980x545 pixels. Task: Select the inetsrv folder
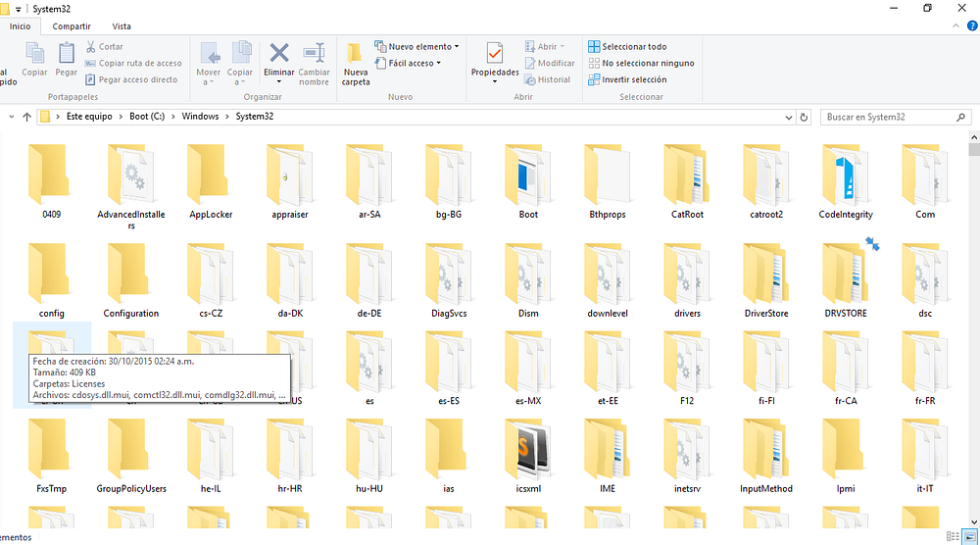point(687,456)
